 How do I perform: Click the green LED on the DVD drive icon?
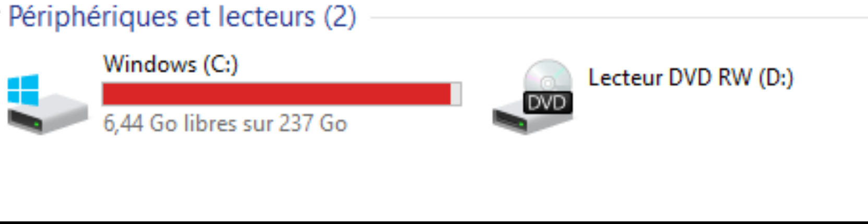click(521, 124)
